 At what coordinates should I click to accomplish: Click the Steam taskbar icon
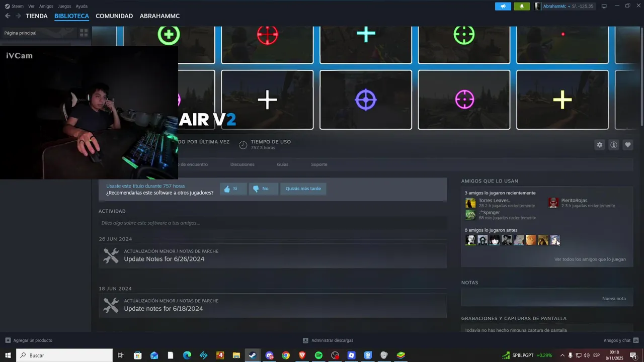[253, 355]
